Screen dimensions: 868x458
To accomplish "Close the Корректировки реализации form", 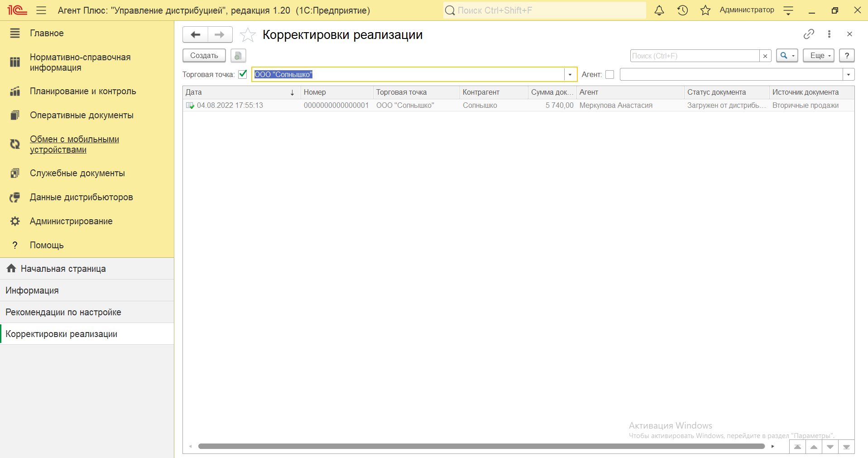I will tap(849, 34).
